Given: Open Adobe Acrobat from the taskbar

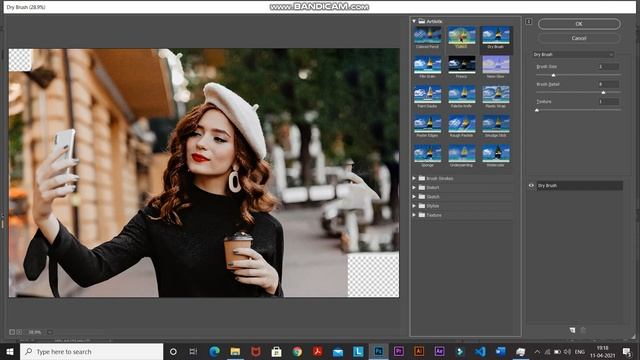Looking at the screenshot, I should [318, 351].
